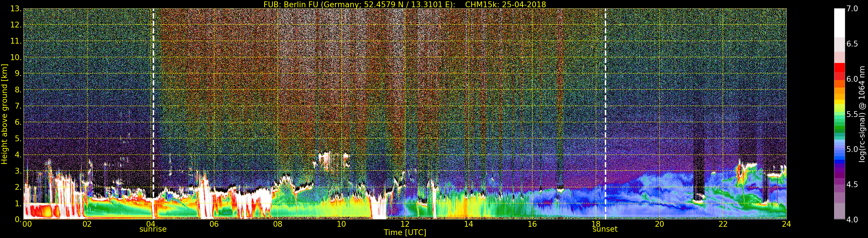Click the time axis tick '08'
868x238 pixels.
click(278, 224)
